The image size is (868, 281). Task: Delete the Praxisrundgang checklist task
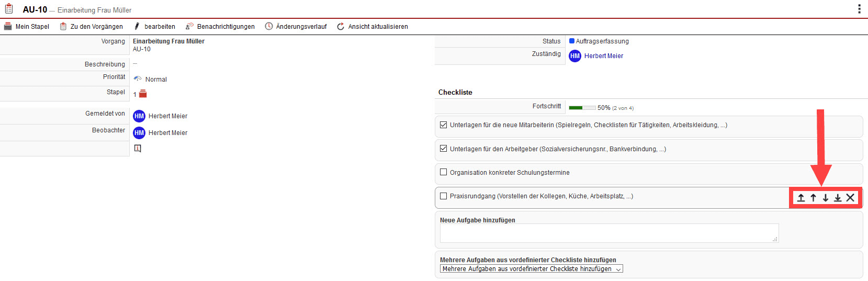tap(850, 198)
